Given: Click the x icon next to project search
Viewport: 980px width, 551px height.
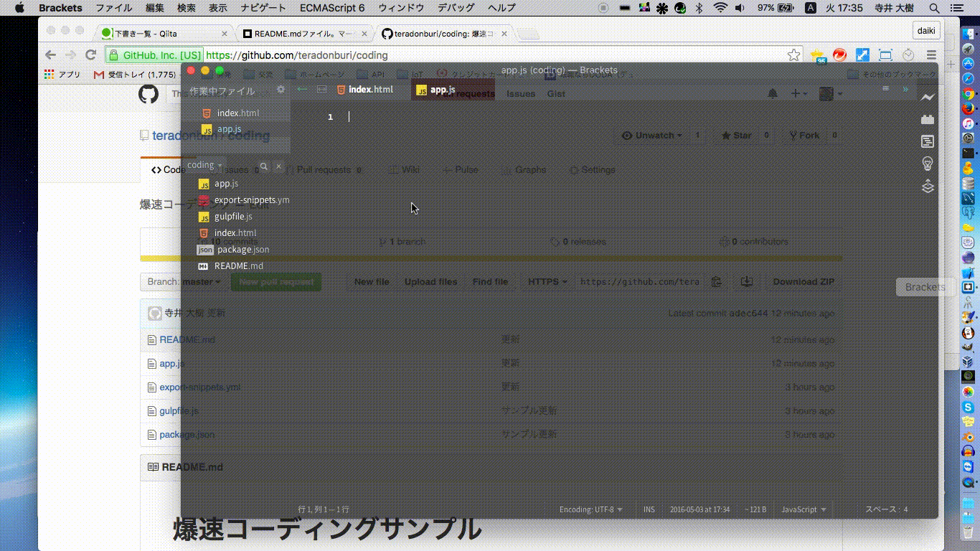Looking at the screenshot, I should click(x=279, y=166).
